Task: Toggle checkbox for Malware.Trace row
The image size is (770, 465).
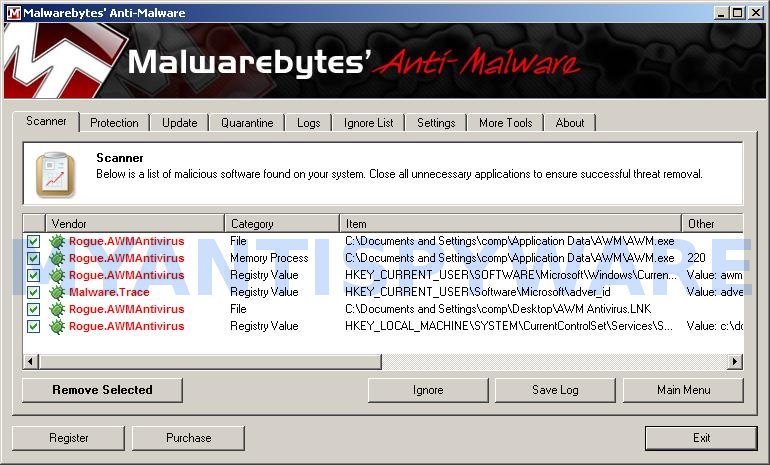Action: 33,292
